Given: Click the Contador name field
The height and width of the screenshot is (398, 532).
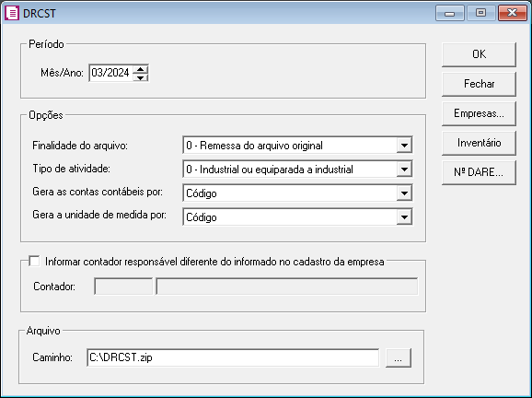Looking at the screenshot, I should [287, 287].
